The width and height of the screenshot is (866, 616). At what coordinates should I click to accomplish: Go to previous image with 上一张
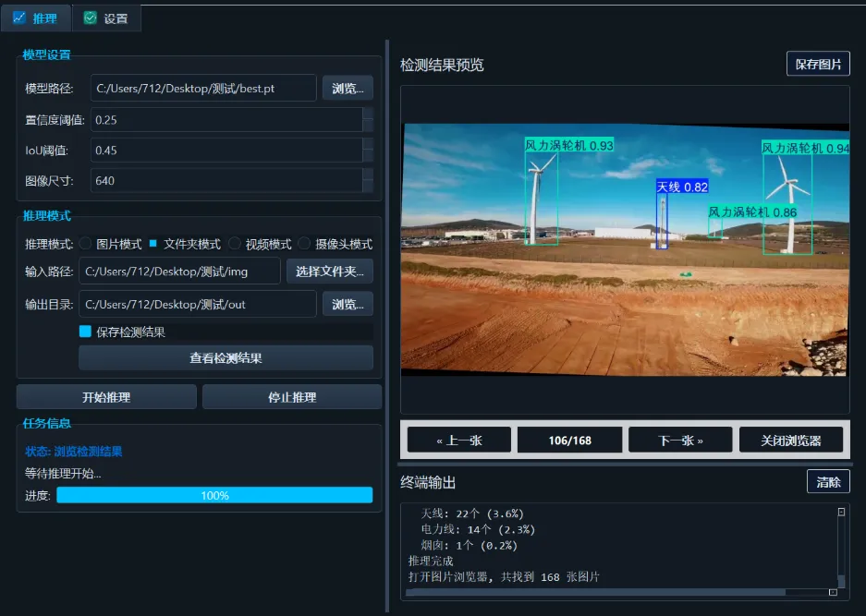(x=459, y=440)
